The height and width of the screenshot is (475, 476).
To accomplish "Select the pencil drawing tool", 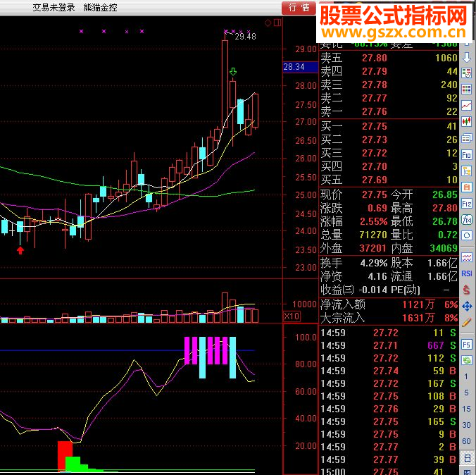I will [467, 322].
